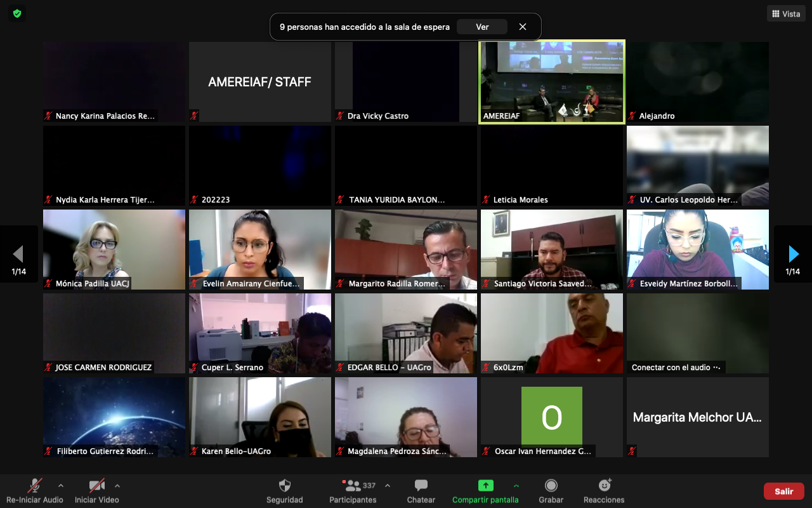The image size is (812, 508).
Task: Click muted mic icon on Mónica Padilla
Action: [x=48, y=284]
